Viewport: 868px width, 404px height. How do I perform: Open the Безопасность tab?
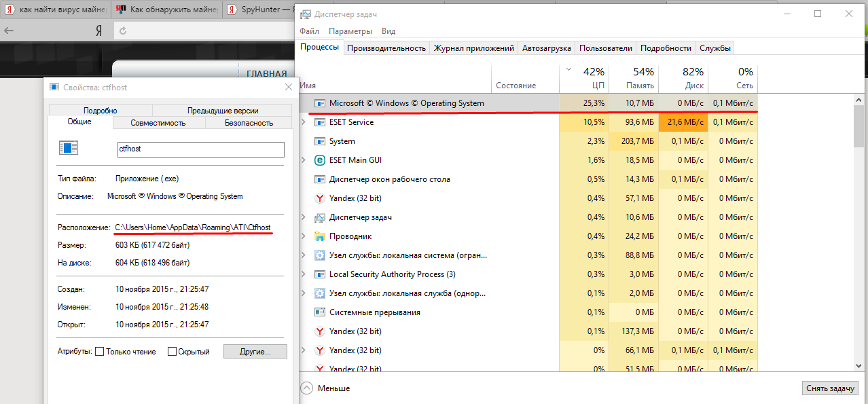(249, 123)
